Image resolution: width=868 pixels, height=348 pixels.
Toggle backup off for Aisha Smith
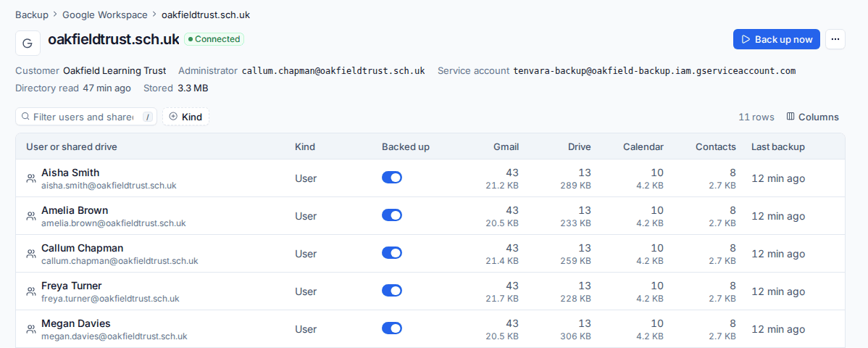tap(392, 178)
